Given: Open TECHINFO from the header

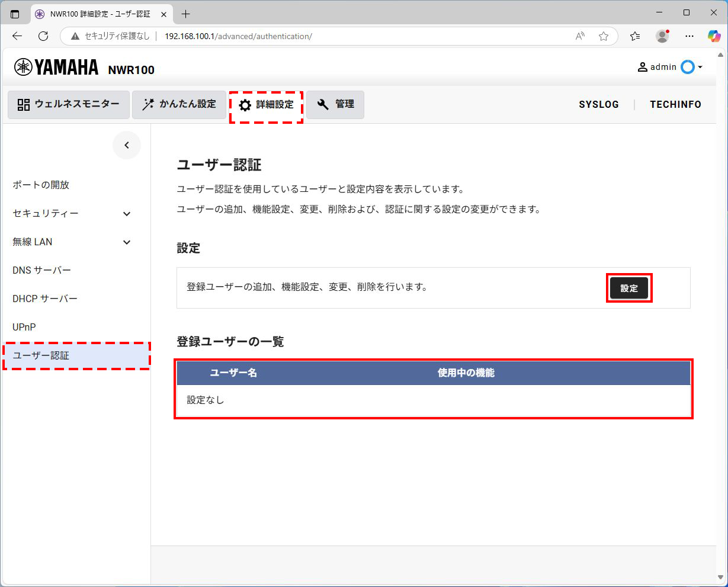Looking at the screenshot, I should (675, 104).
